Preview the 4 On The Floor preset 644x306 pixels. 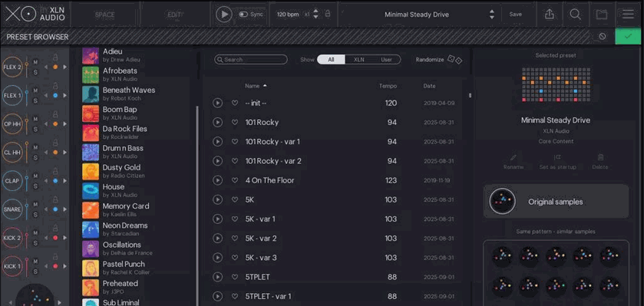[217, 180]
